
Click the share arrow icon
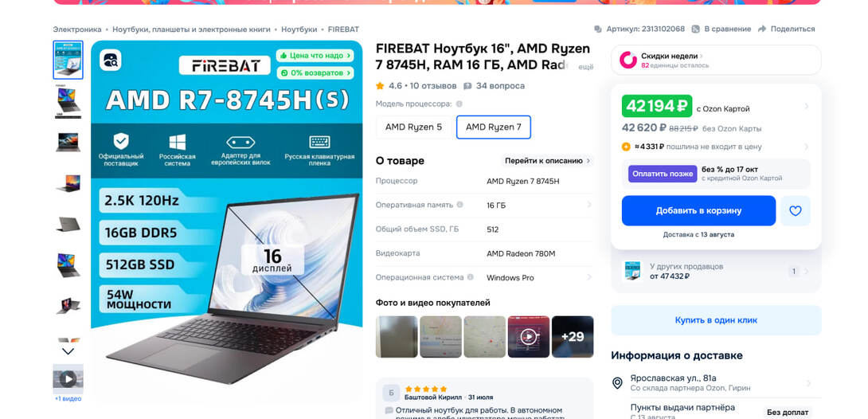762,29
